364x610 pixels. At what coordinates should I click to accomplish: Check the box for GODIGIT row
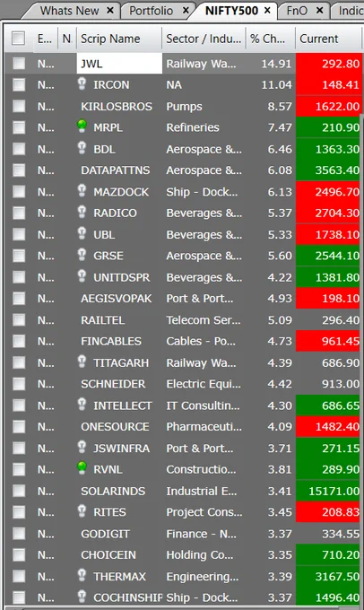coord(19,534)
